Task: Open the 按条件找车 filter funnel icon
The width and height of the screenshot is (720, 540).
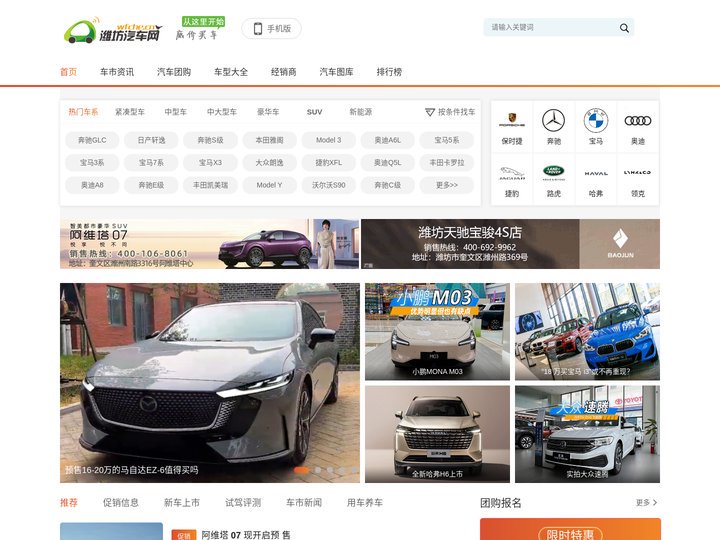Action: click(x=430, y=112)
